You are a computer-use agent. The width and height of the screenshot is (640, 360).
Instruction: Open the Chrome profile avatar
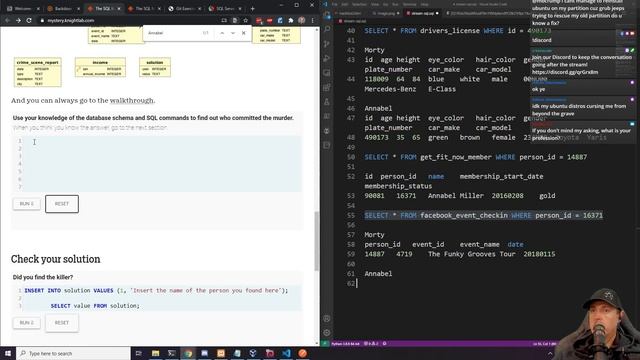pyautogui.click(x=302, y=20)
